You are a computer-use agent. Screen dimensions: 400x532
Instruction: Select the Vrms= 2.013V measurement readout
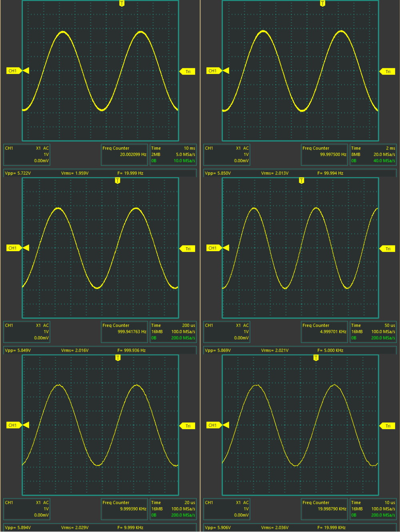click(275, 173)
